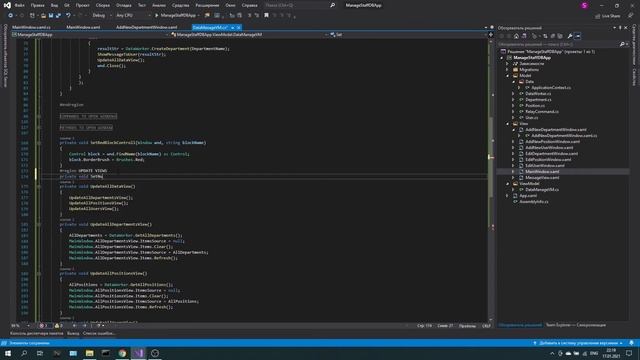The image size is (640, 360).
Task: Switch to Team Explorer tab
Action: click(x=576, y=325)
